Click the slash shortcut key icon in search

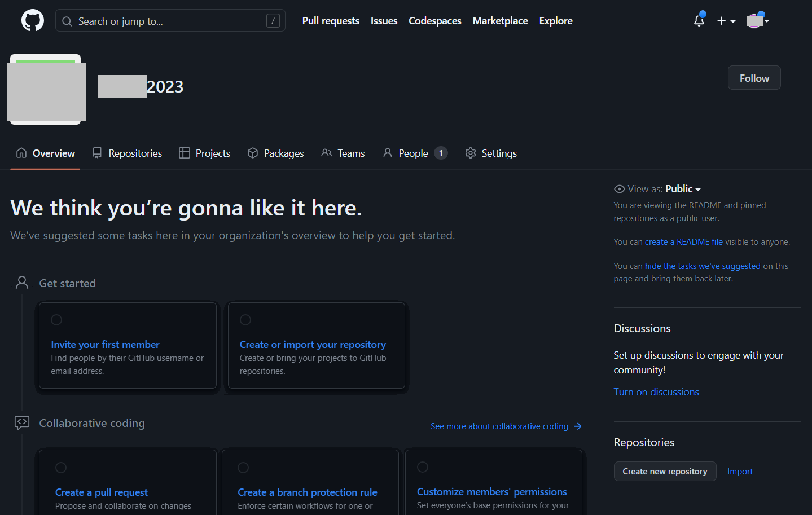(x=273, y=21)
